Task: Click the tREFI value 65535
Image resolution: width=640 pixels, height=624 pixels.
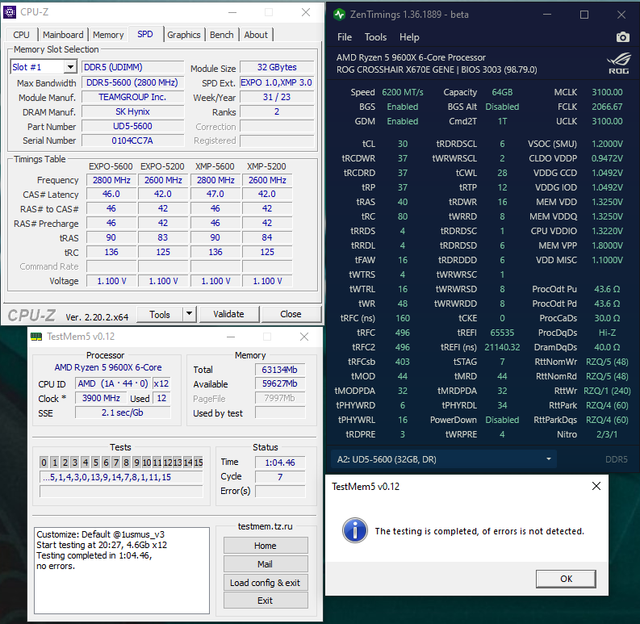Action: pos(502,333)
